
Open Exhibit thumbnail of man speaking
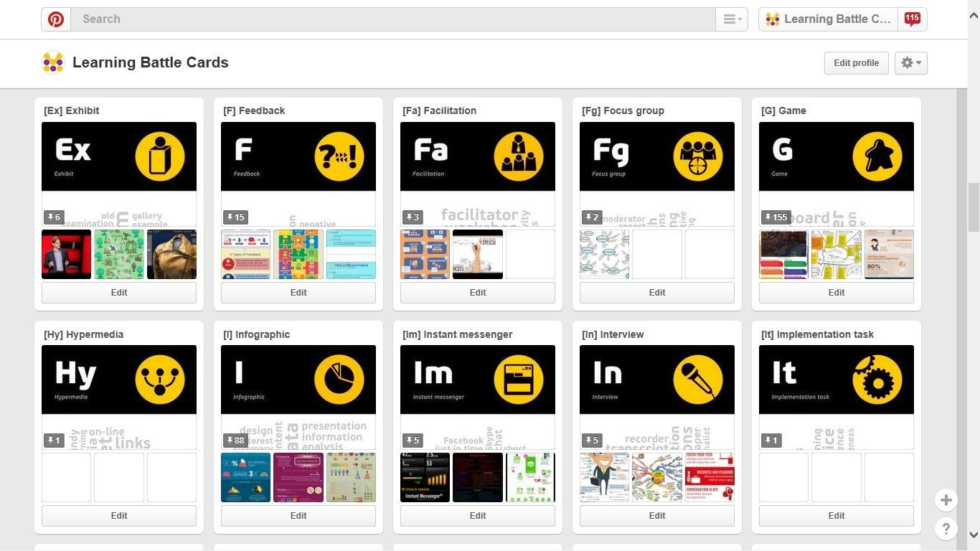[x=66, y=254]
